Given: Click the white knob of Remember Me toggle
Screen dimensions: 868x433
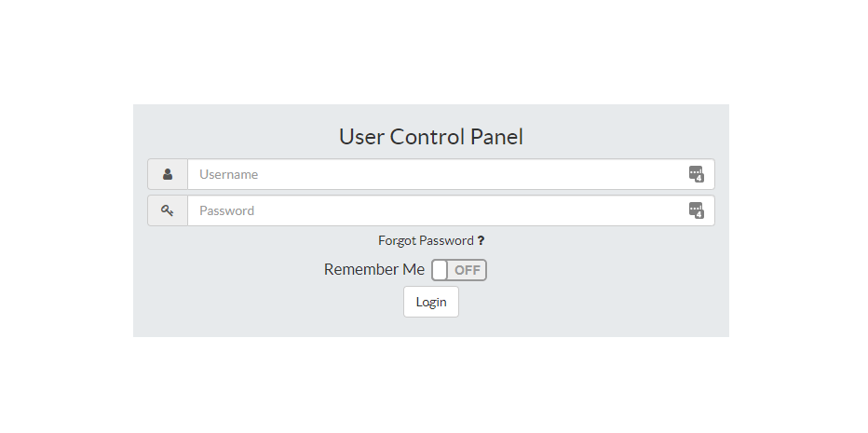Looking at the screenshot, I should 441,270.
